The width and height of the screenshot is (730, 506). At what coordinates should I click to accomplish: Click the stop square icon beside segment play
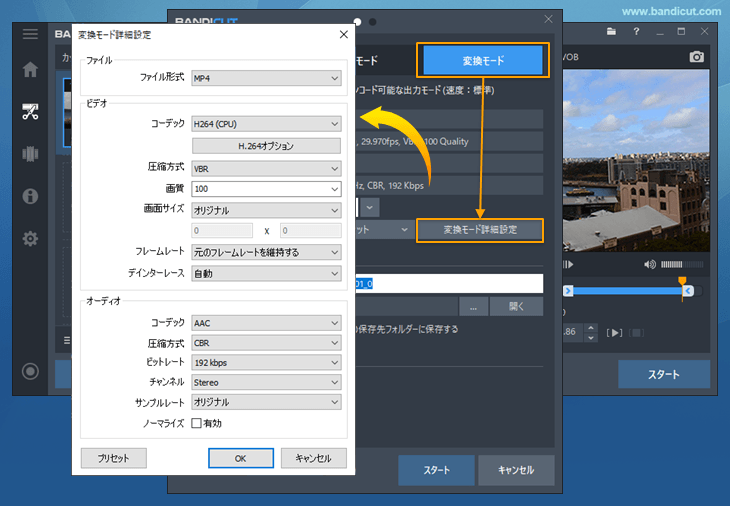pyautogui.click(x=636, y=333)
